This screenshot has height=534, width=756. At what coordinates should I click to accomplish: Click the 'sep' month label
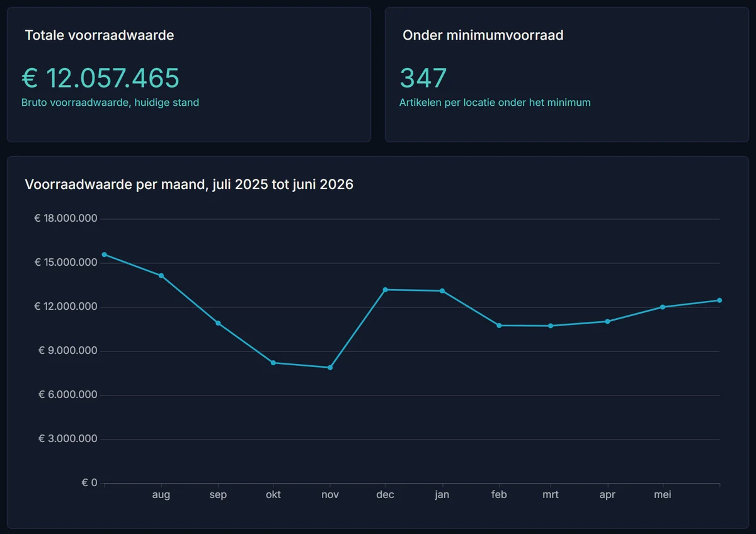(x=218, y=495)
